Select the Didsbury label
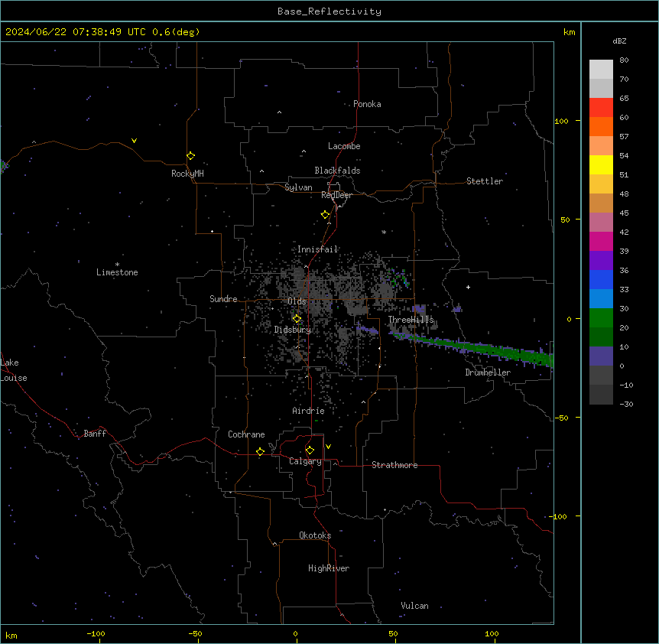This screenshot has width=659, height=644. click(293, 330)
